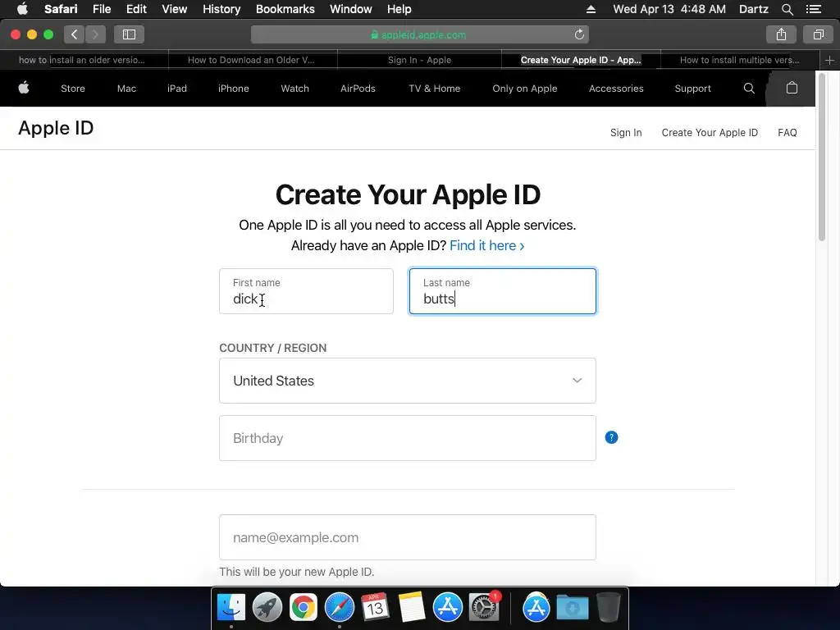The height and width of the screenshot is (630, 840).
Task: Switch to 'How to install multiple vers...' tab
Action: (739, 60)
